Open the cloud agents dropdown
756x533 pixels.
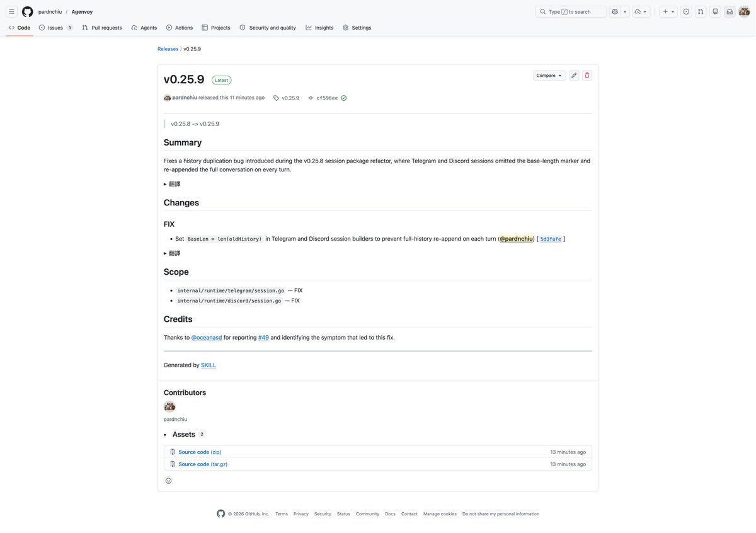click(x=641, y=11)
